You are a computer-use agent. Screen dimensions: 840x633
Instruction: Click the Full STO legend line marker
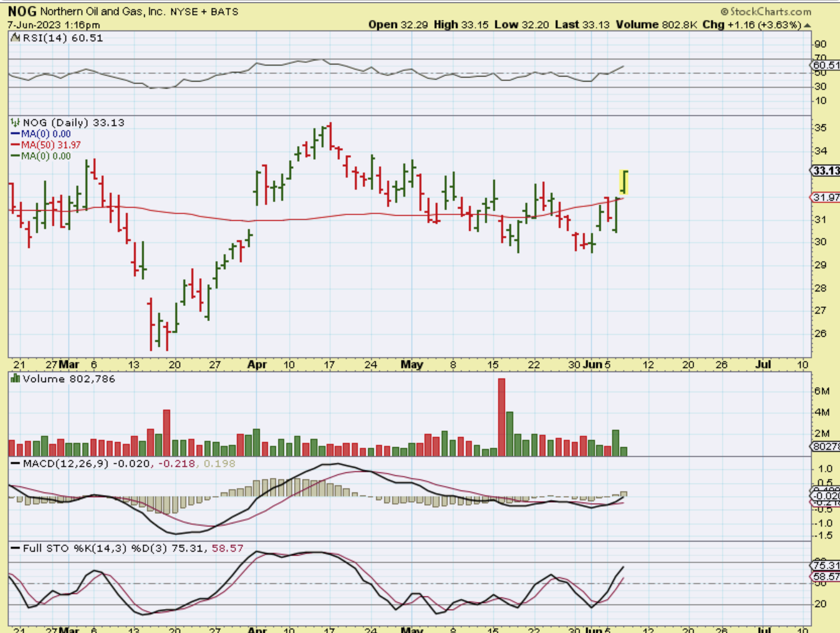pos(16,549)
